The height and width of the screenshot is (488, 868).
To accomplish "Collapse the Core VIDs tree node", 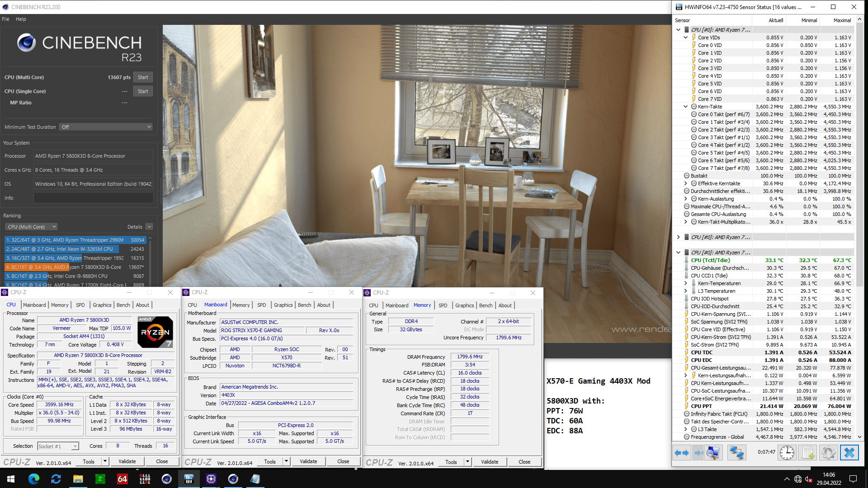I will pyautogui.click(x=686, y=38).
